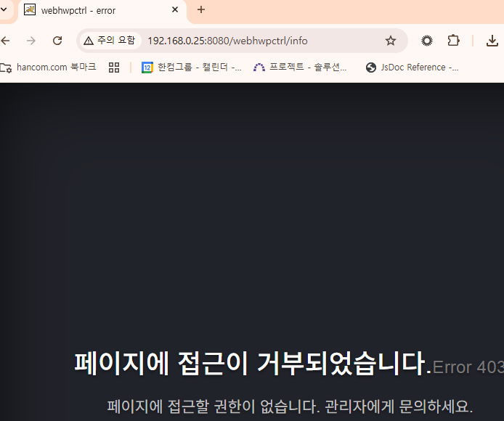Click 페이지에 접근할 권한이 없습니다. 관리자에게 문의하세요. message
The width and height of the screenshot is (504, 421).
[x=290, y=406]
